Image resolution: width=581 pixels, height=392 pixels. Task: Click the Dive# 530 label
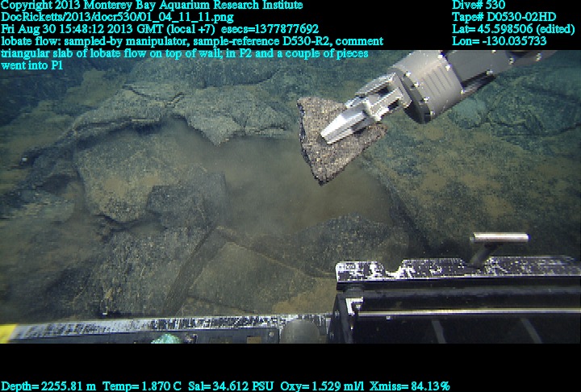(x=479, y=5)
